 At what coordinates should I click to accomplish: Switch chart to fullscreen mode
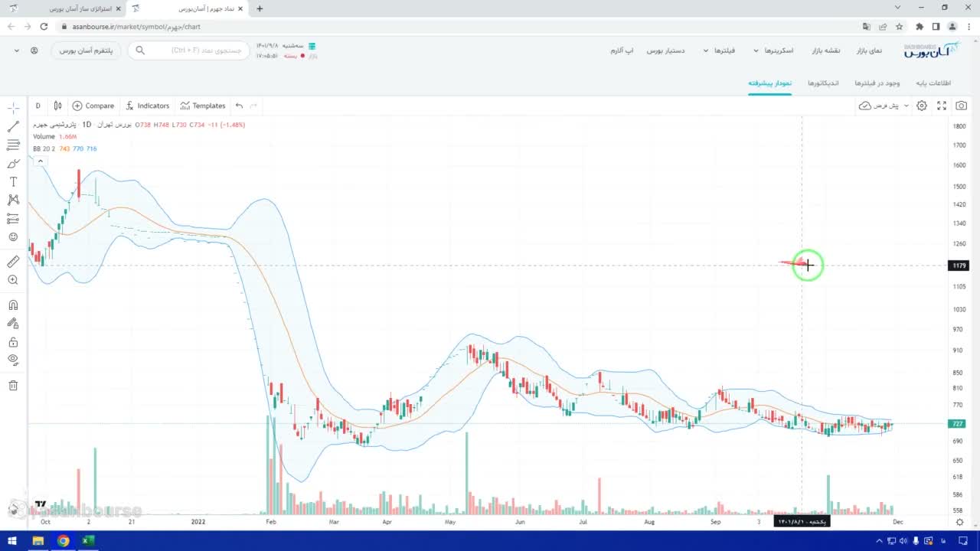click(x=942, y=106)
